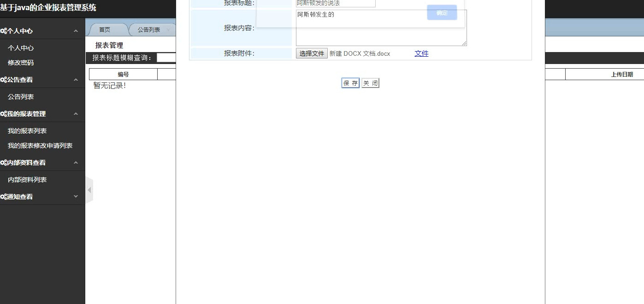This screenshot has width=644, height=304.
Task: Click the 保存 (save) button
Action: pyautogui.click(x=350, y=83)
